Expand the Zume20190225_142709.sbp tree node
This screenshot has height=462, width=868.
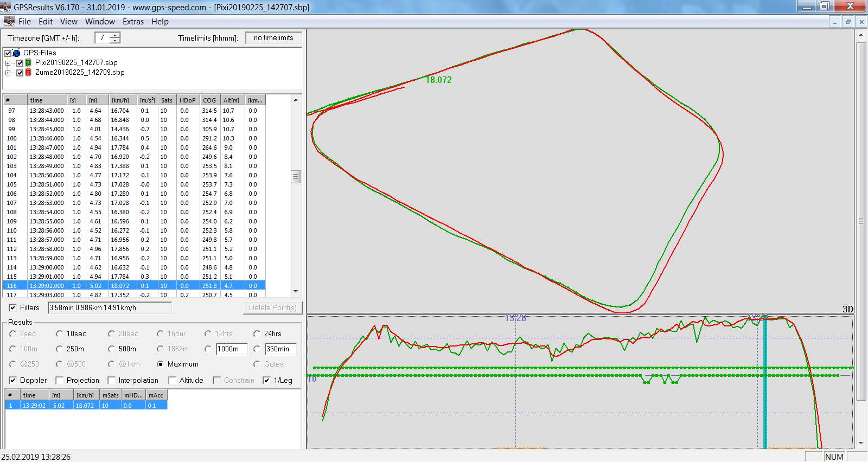pos(8,72)
